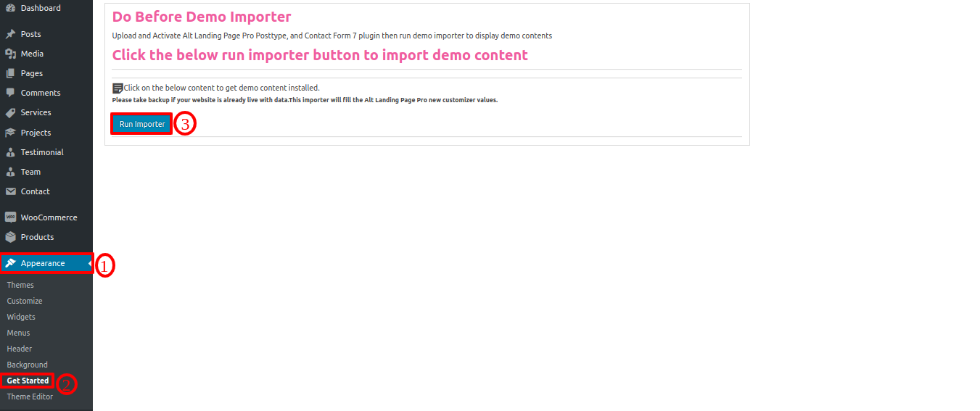The image size is (980, 411).
Task: Open the Testimonial menu item
Action: pyautogui.click(x=42, y=152)
